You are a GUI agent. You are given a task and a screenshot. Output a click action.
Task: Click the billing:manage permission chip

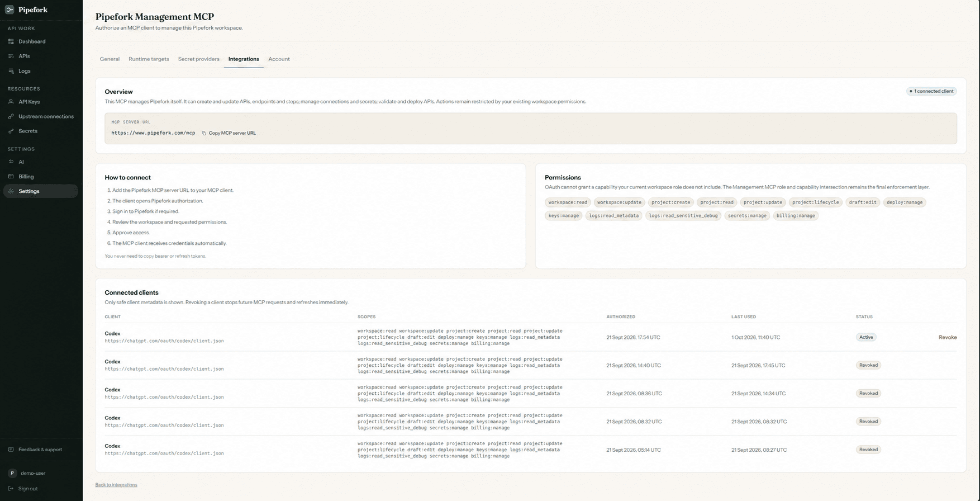[796, 216]
